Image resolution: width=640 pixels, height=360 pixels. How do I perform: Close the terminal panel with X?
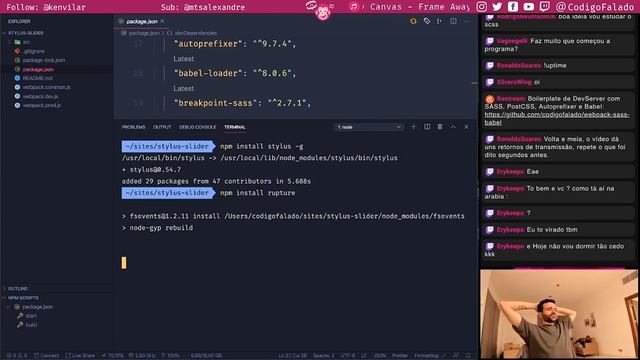click(466, 127)
